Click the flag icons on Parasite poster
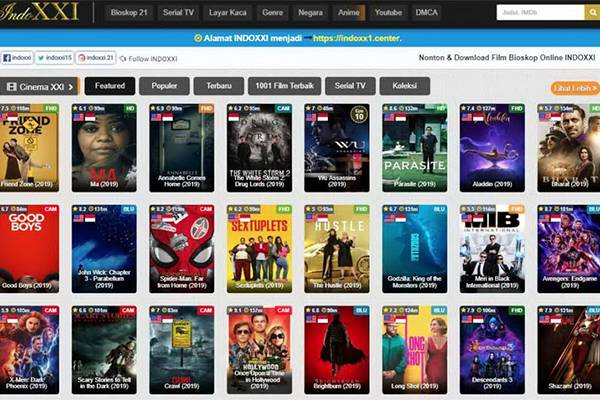The width and height of the screenshot is (600, 400). (x=395, y=117)
